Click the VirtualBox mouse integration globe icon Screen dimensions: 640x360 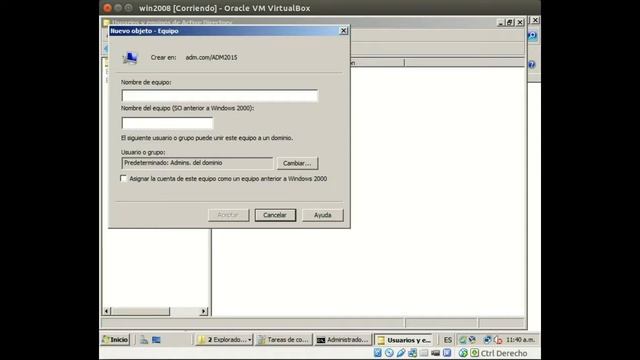(463, 353)
